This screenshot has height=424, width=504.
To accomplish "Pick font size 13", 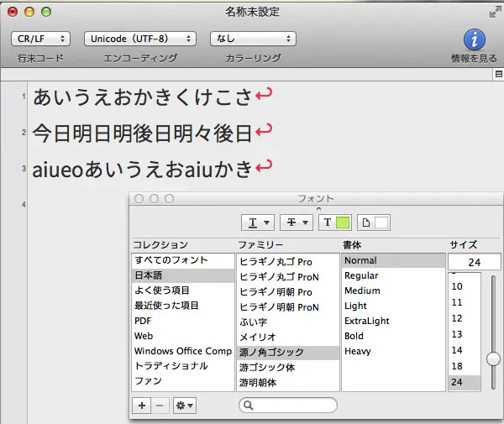I will pyautogui.click(x=465, y=334).
